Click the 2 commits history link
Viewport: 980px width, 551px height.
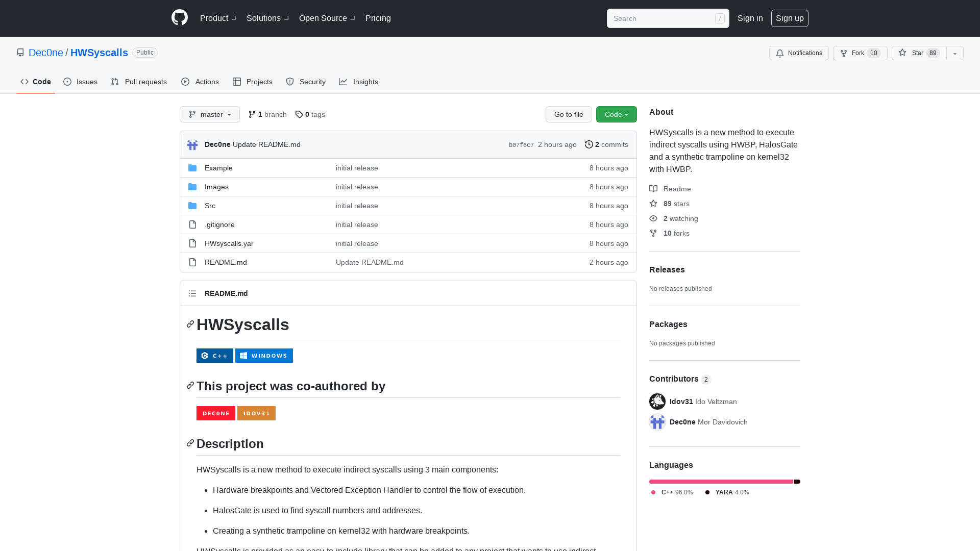606,144
